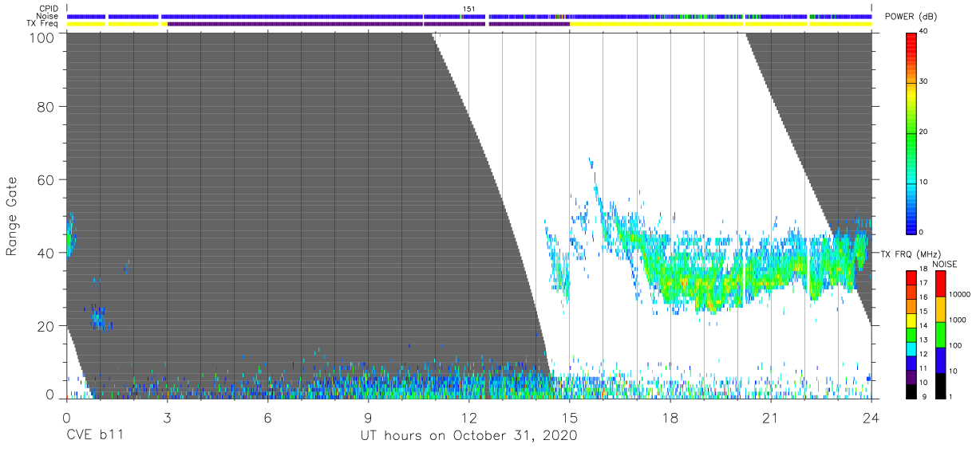Click the 15 tick on UT hours axis

coord(570,417)
